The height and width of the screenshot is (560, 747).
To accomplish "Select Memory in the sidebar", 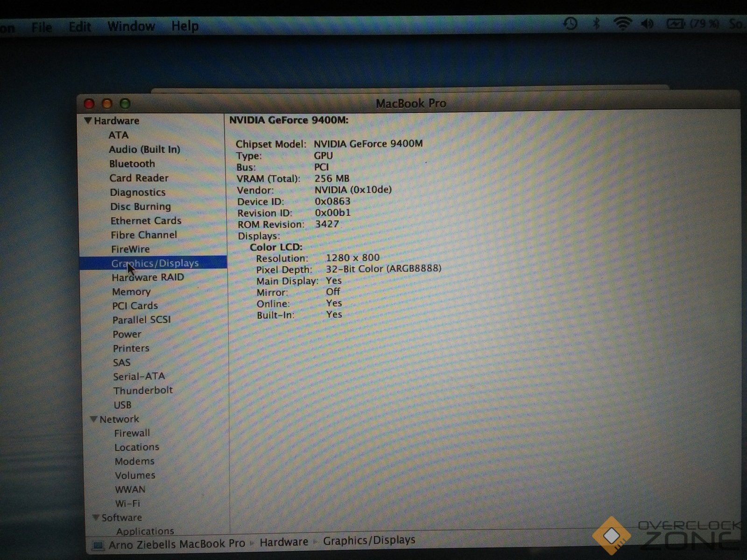I will pyautogui.click(x=131, y=292).
